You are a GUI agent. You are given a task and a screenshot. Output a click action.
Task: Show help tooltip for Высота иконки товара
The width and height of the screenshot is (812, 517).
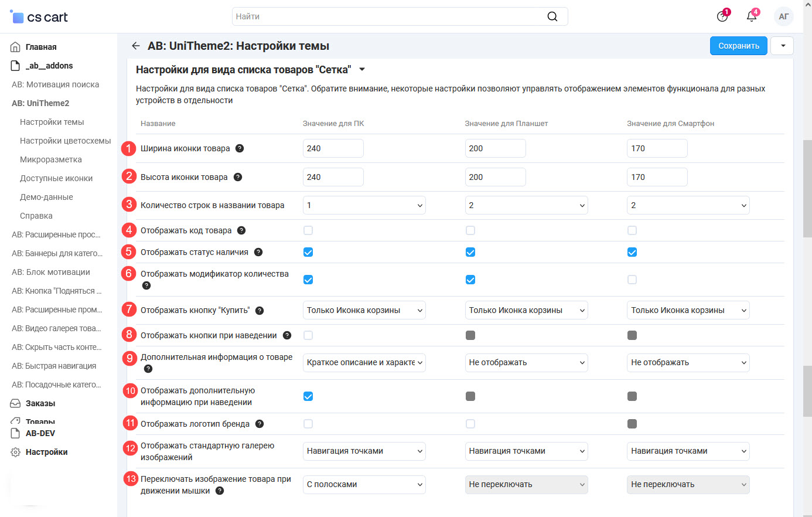[238, 177]
